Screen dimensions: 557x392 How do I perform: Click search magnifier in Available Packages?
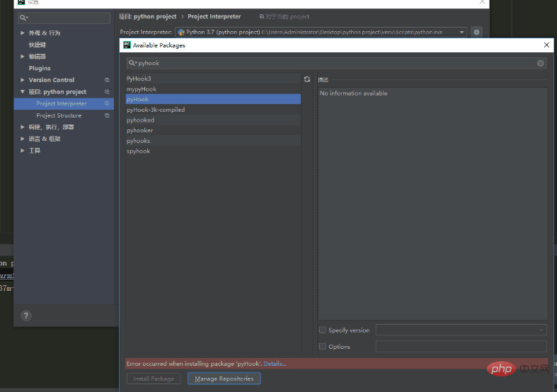132,63
